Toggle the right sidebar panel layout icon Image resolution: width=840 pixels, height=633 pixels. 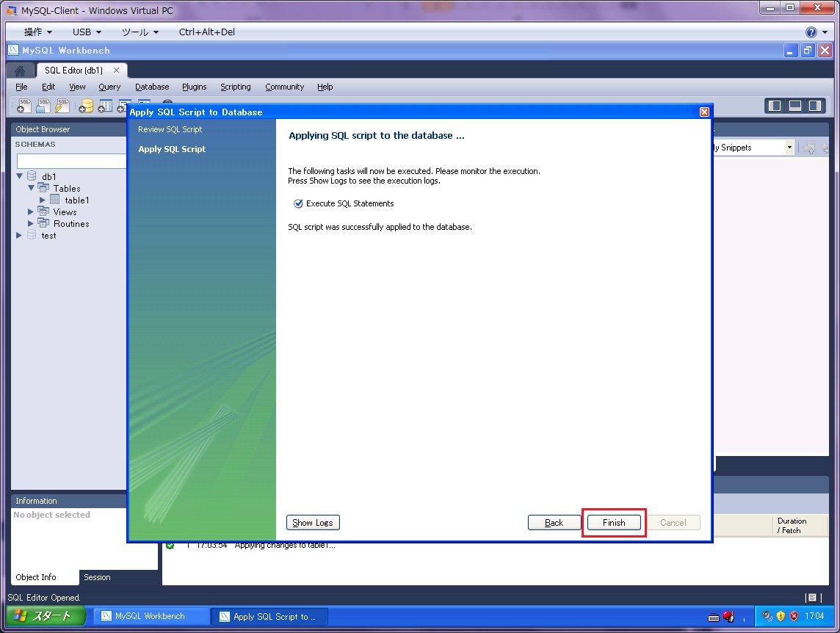tap(815, 106)
